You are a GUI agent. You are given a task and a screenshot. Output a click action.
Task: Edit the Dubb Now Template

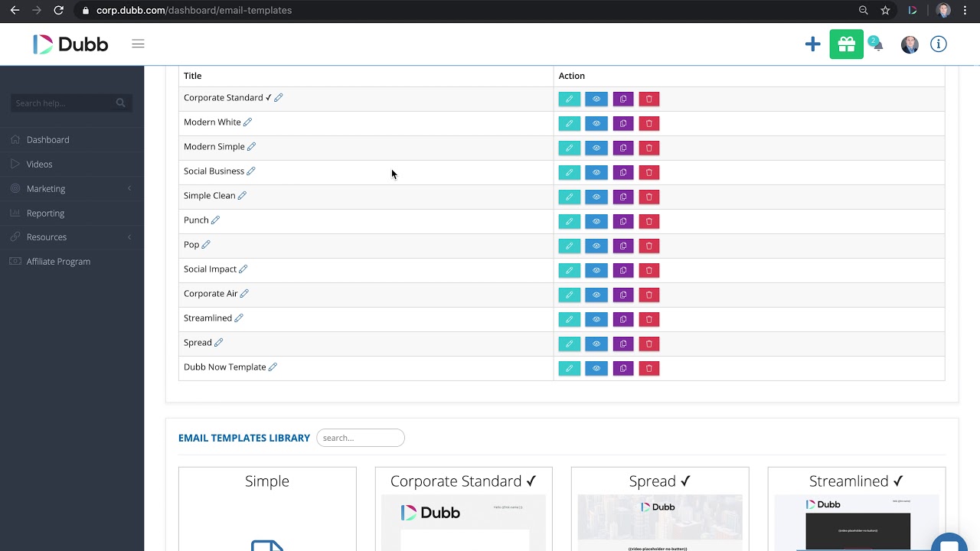click(569, 368)
